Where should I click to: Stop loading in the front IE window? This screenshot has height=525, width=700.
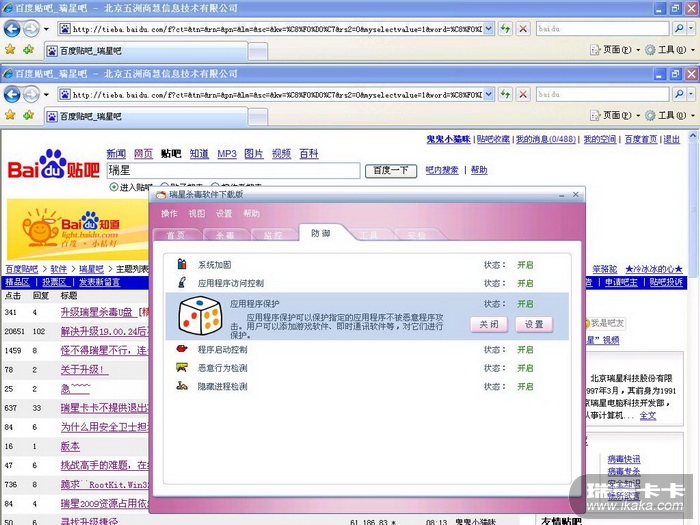pyautogui.click(x=523, y=94)
